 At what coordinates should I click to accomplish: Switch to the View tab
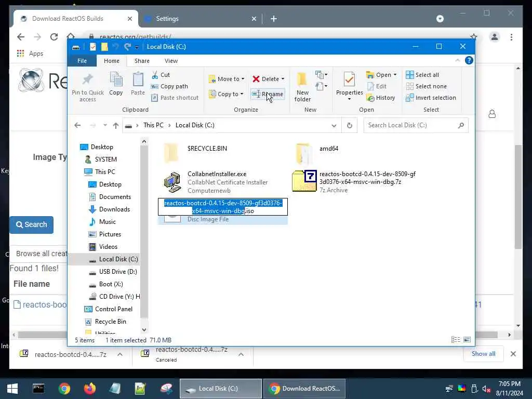pyautogui.click(x=171, y=61)
